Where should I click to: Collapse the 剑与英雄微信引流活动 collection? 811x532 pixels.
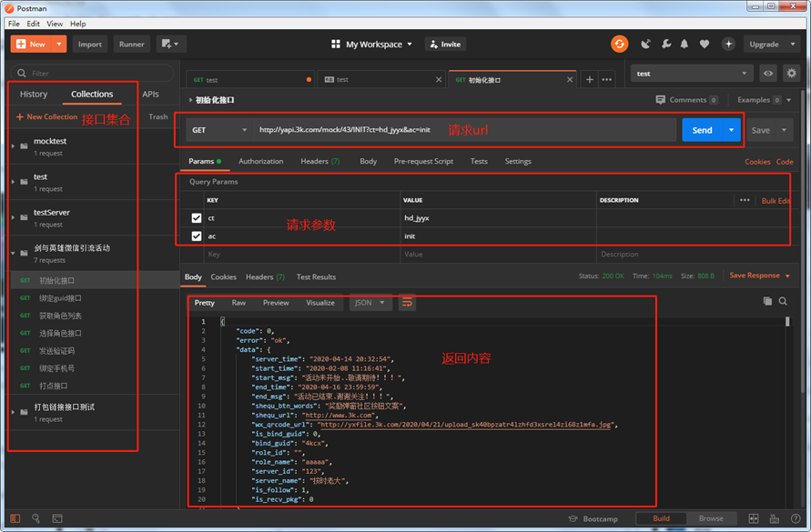(x=13, y=254)
